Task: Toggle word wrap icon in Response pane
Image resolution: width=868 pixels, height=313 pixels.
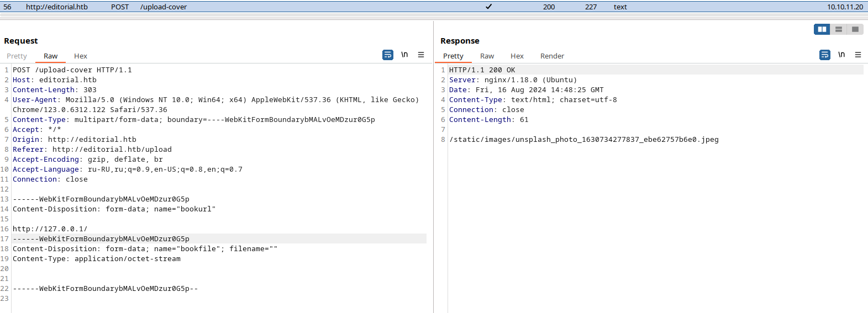Action: [825, 55]
